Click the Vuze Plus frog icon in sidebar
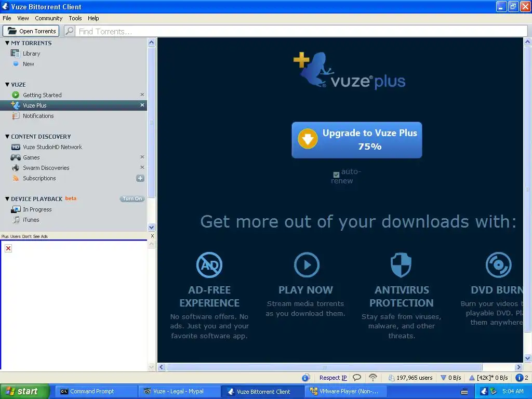The image size is (532, 399). (15, 105)
